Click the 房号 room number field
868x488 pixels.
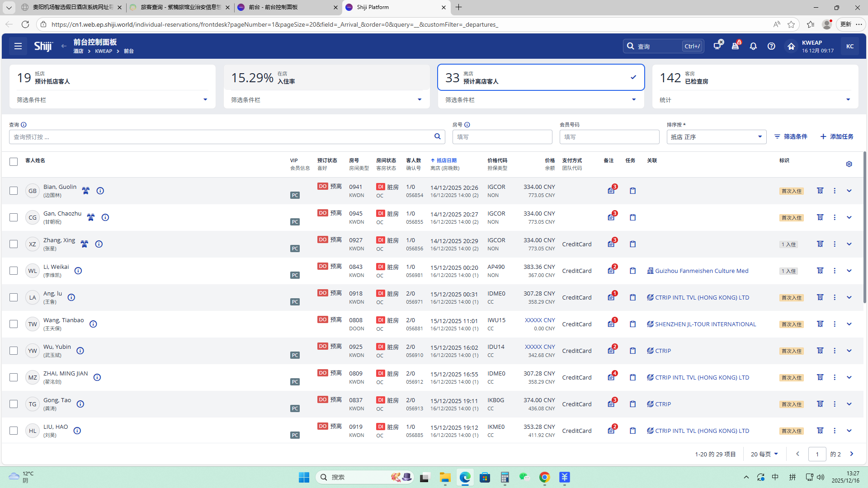pyautogui.click(x=502, y=137)
